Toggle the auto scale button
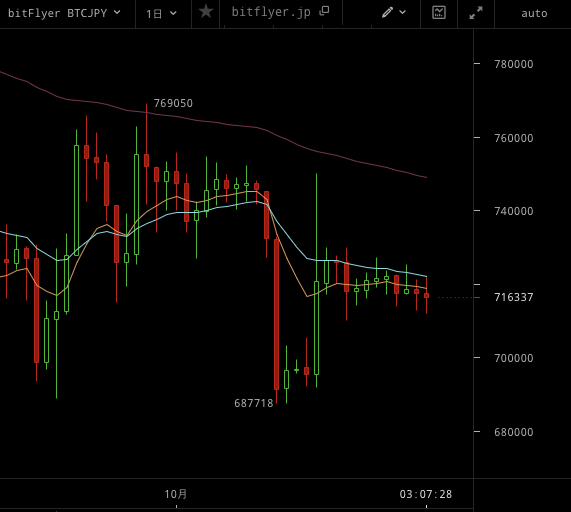This screenshot has width=571, height=512. click(534, 13)
